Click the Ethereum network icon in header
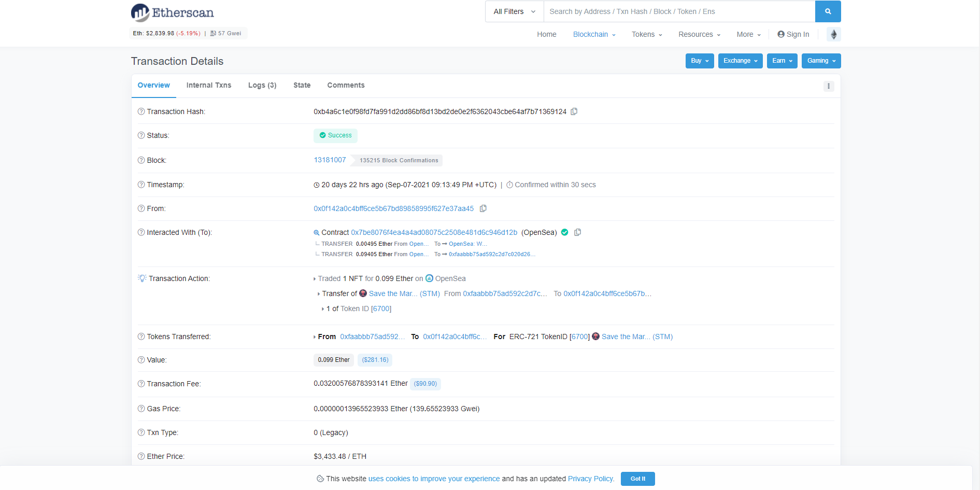Screen dimensions: 980x490 click(x=833, y=34)
